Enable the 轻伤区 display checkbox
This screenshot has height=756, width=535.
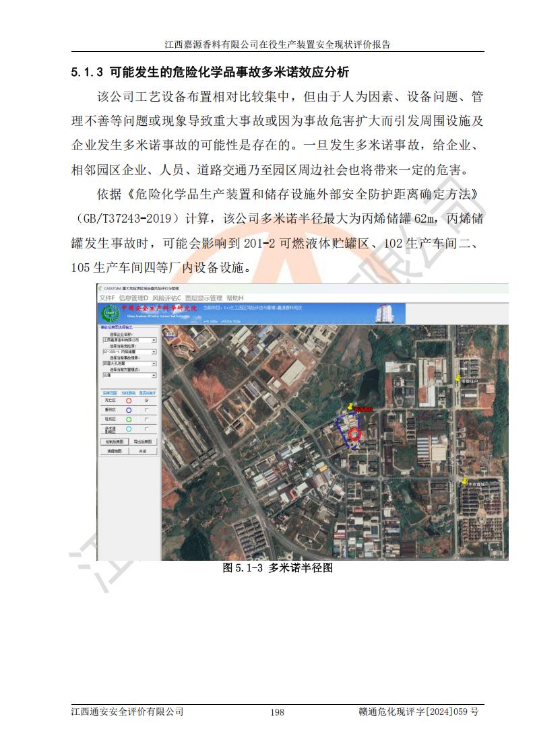pyautogui.click(x=146, y=419)
